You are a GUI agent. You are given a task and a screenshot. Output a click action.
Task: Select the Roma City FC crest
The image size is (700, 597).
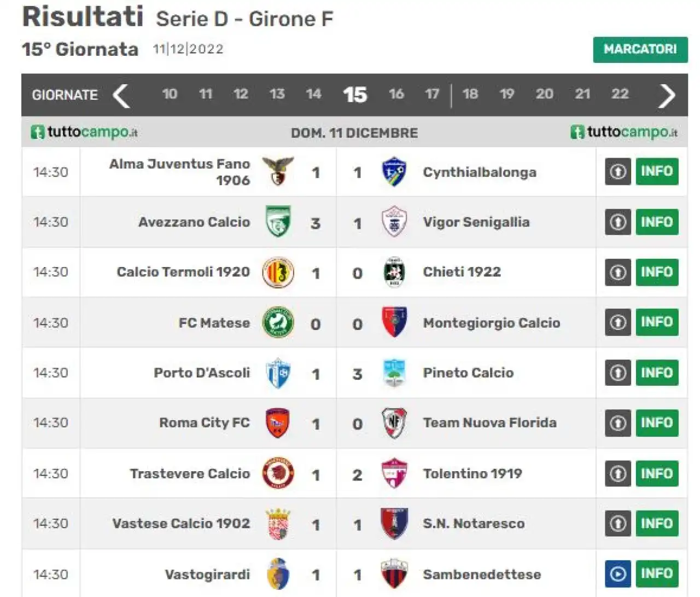[278, 423]
